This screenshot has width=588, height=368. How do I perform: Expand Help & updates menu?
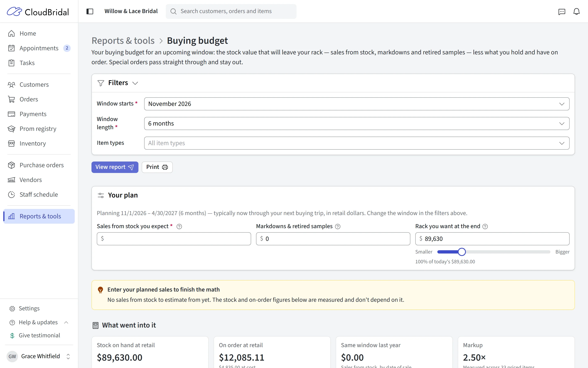click(39, 322)
